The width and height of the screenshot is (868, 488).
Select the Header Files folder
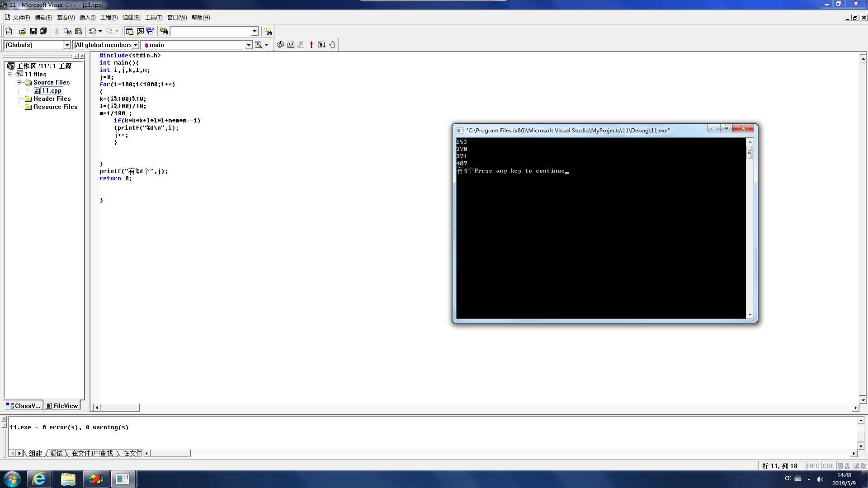(x=52, y=99)
